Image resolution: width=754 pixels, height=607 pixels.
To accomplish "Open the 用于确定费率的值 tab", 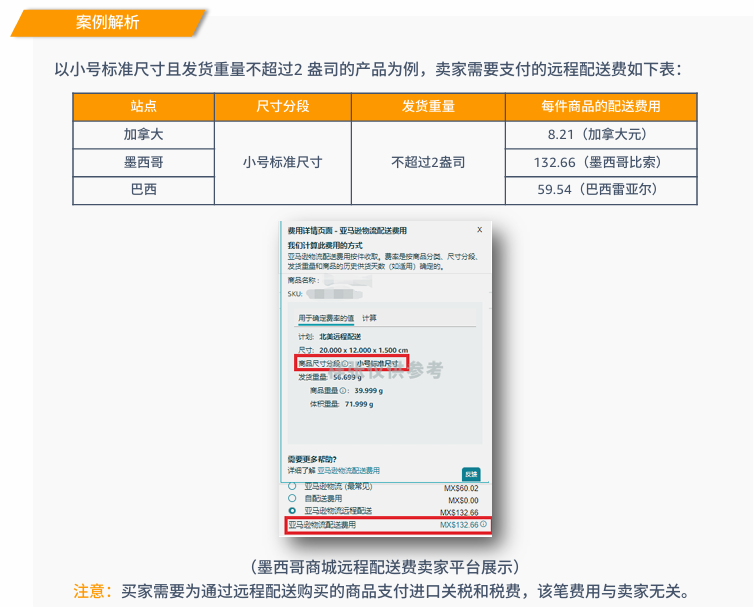I will (326, 318).
